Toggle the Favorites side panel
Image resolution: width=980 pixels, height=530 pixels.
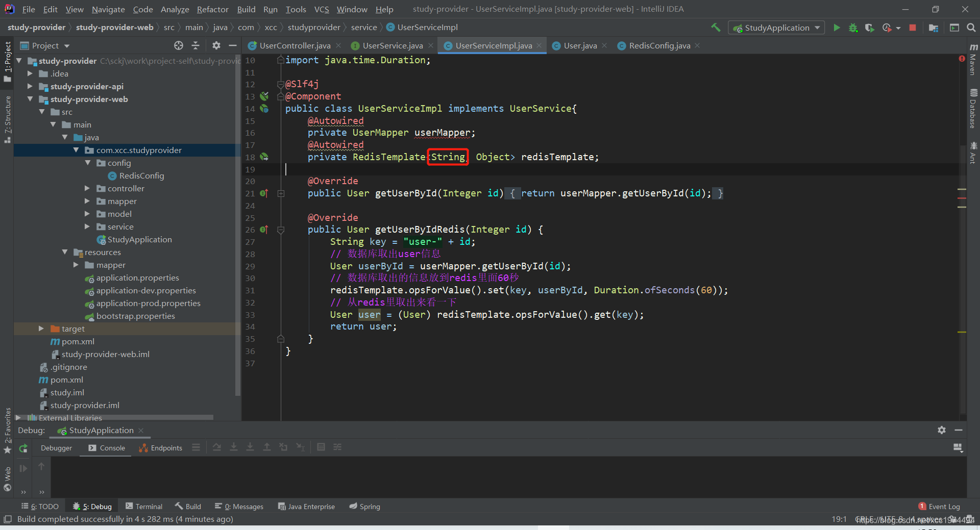tap(7, 430)
